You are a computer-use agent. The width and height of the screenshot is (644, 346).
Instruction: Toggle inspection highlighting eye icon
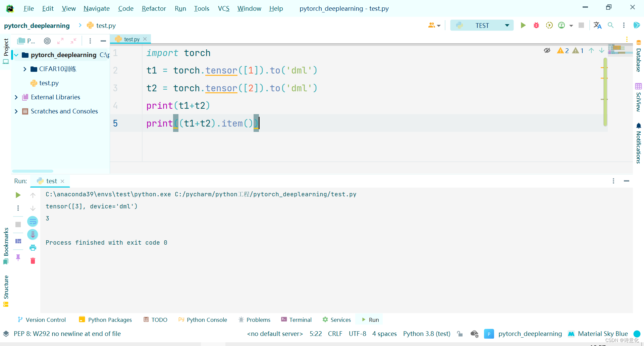click(547, 50)
